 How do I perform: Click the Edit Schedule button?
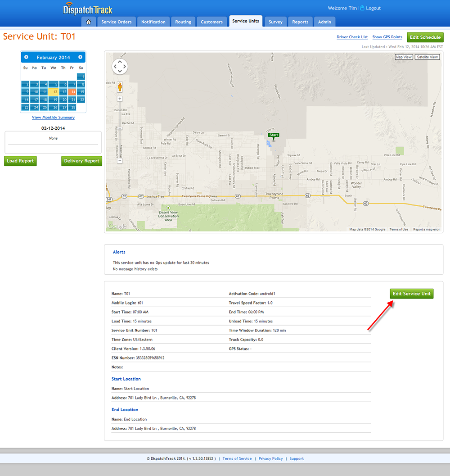click(425, 37)
